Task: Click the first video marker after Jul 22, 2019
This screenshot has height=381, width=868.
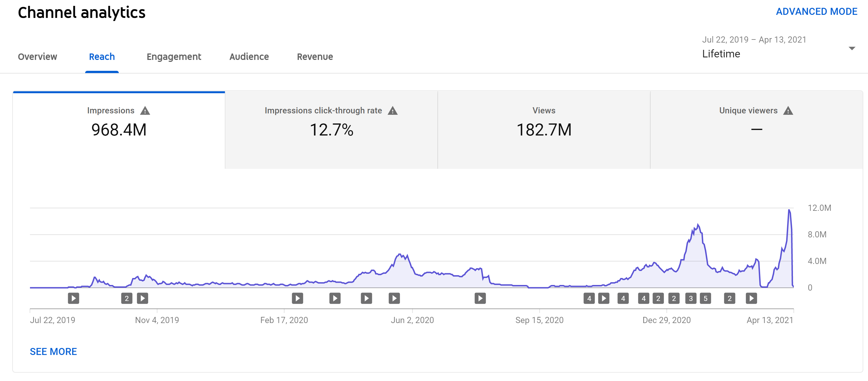Action: [x=73, y=298]
